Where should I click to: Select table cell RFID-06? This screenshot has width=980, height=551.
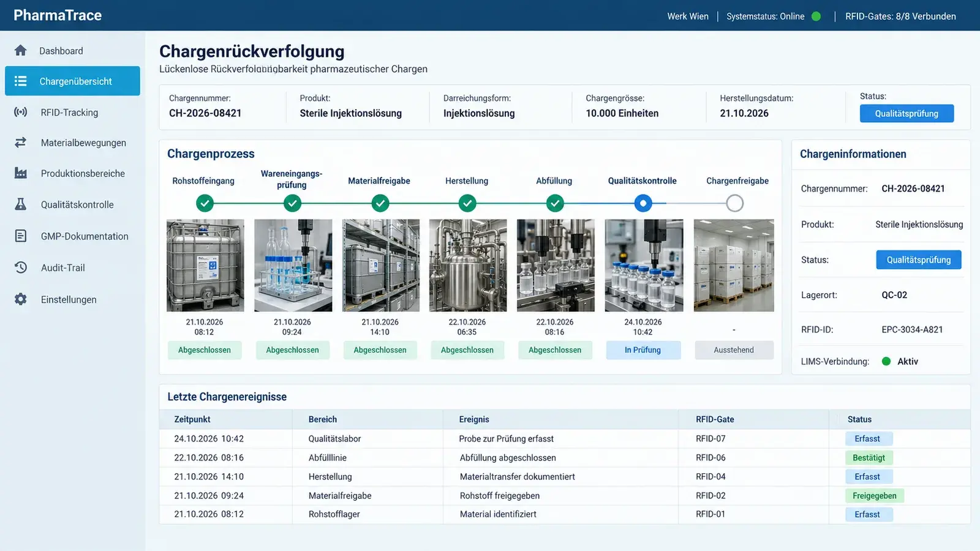(710, 458)
